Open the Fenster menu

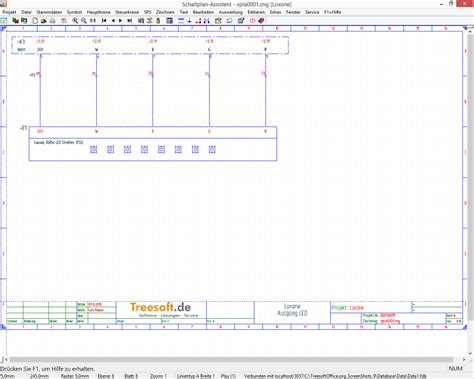[x=293, y=12]
